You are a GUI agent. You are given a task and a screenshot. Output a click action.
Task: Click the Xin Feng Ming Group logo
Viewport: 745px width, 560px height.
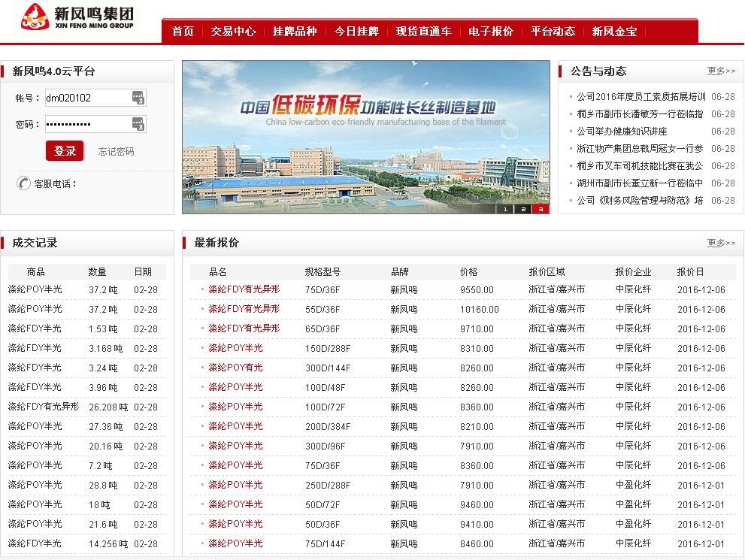pos(77,17)
